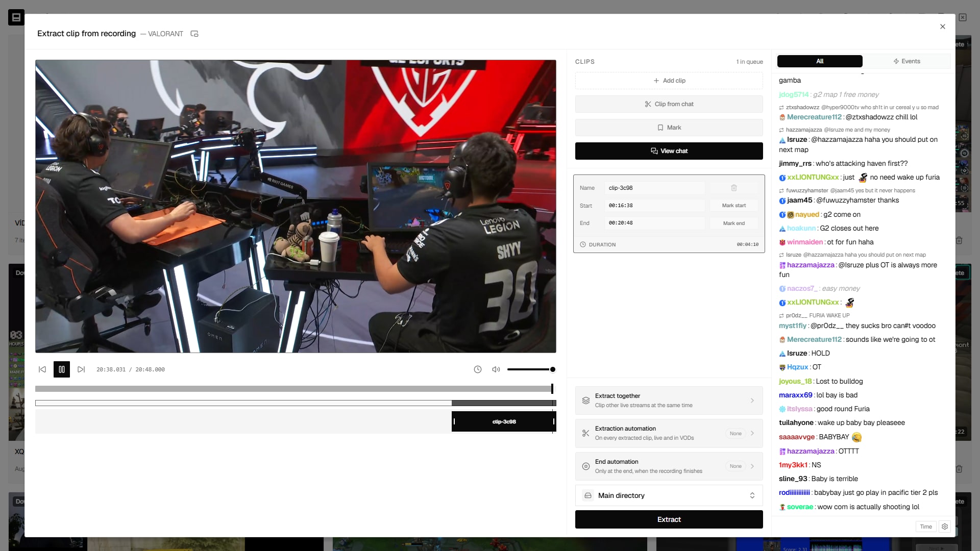Click the Extract button
980x551 pixels.
(x=669, y=519)
